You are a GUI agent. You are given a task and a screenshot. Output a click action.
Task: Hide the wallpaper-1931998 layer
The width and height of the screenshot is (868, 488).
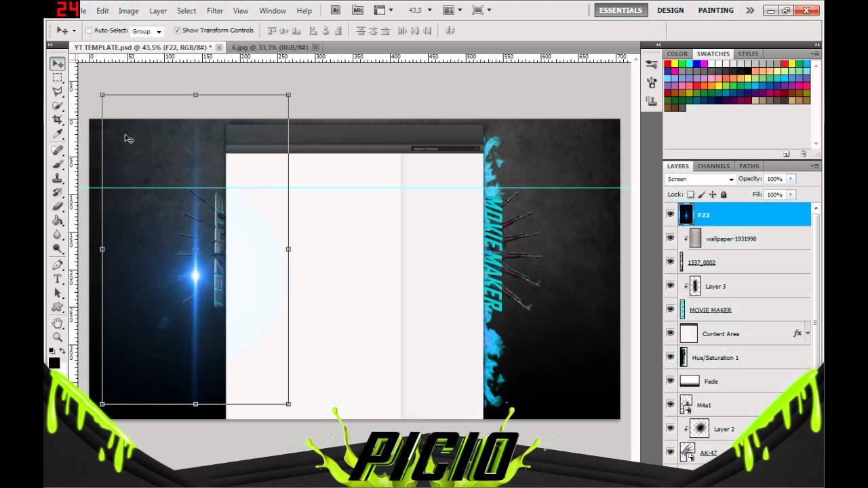click(x=671, y=239)
